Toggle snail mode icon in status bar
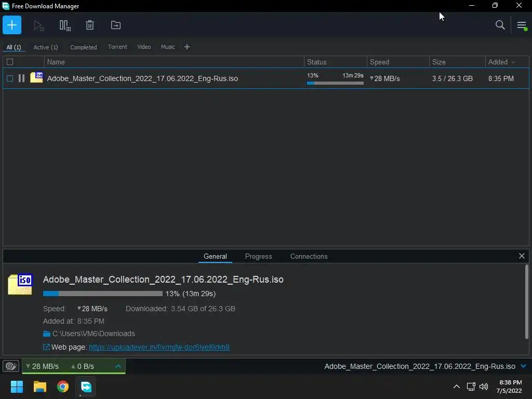This screenshot has width=532, height=399. 11,366
